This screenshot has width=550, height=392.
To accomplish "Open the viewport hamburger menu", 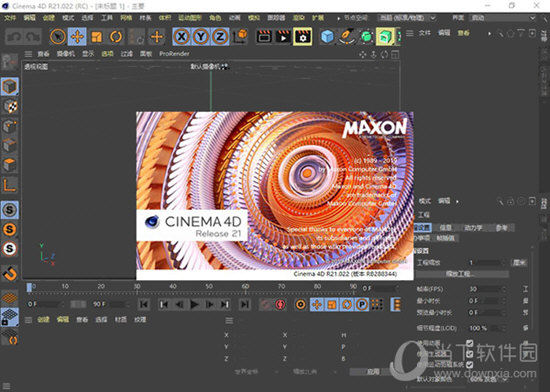I will tap(28, 54).
